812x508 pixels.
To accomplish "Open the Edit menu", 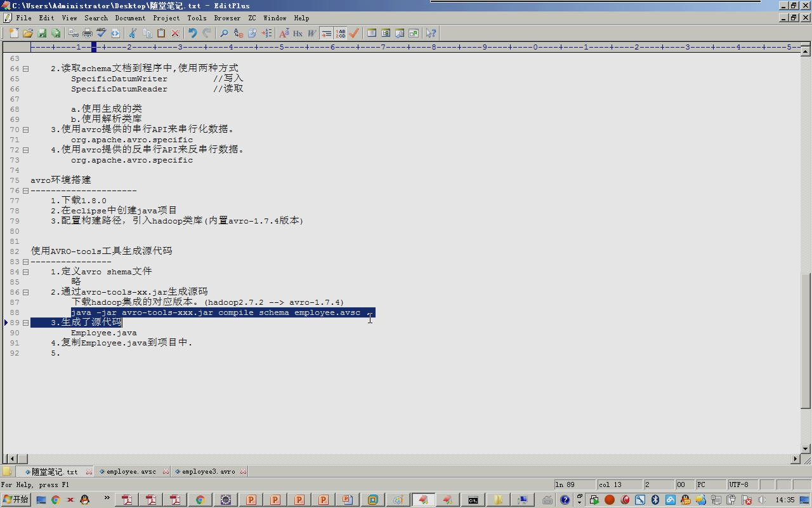I will [x=46, y=18].
